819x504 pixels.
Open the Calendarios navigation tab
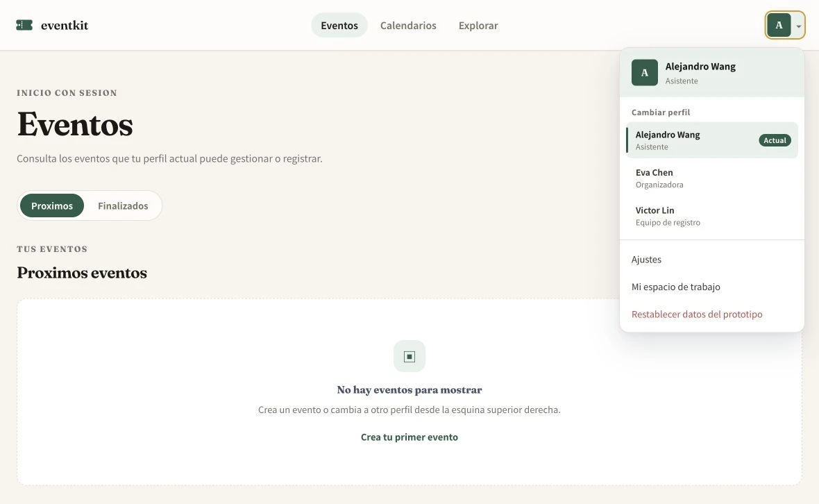408,25
